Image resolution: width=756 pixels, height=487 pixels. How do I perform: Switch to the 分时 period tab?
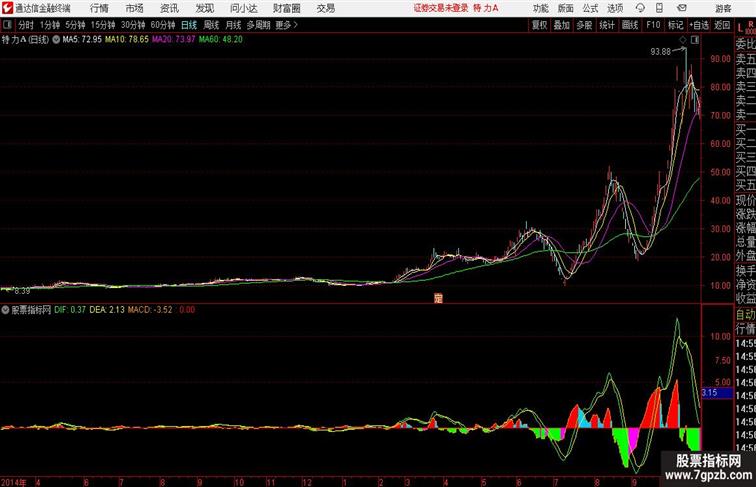26,25
